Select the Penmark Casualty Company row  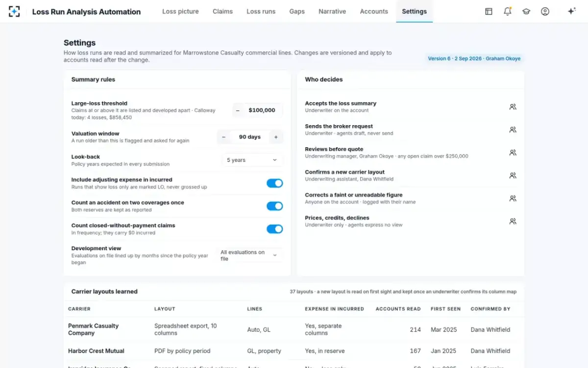294,329
